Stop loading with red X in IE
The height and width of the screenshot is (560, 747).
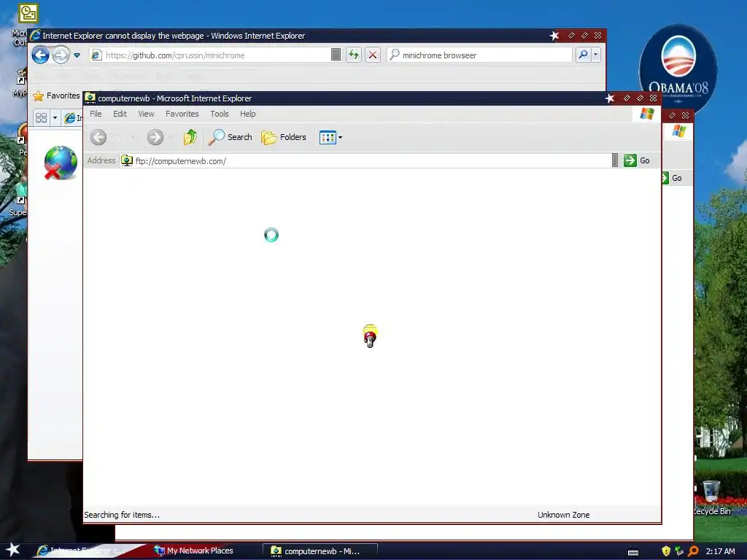(373, 55)
